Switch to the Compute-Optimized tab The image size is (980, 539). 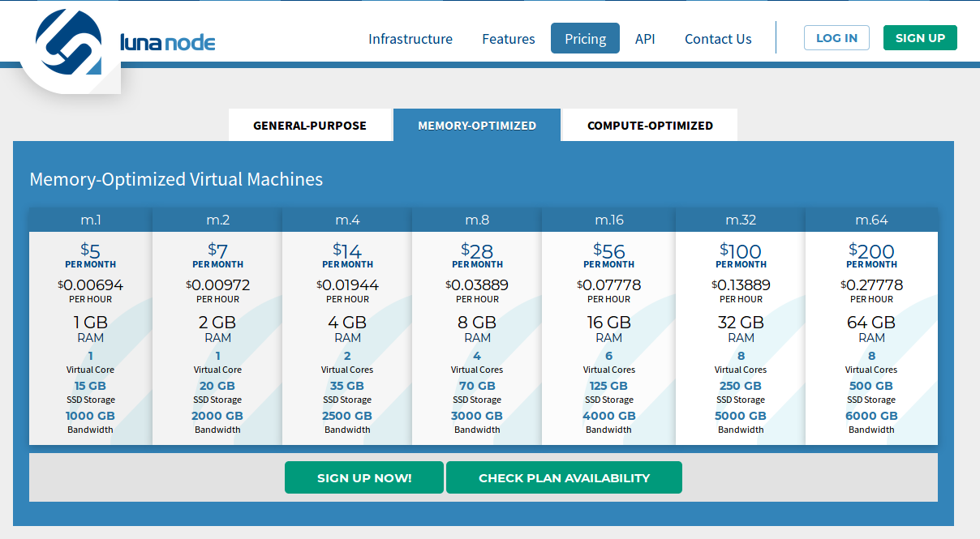coord(650,125)
